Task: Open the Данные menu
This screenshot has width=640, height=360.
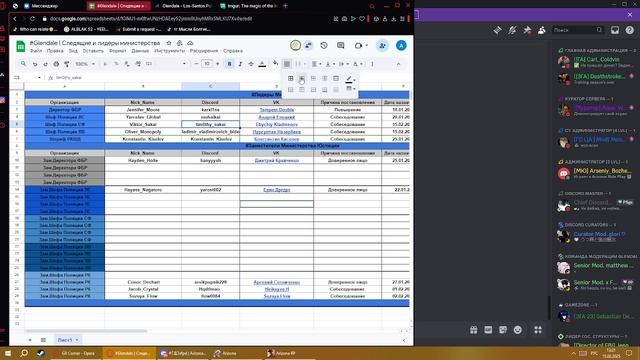Action: click(140, 51)
